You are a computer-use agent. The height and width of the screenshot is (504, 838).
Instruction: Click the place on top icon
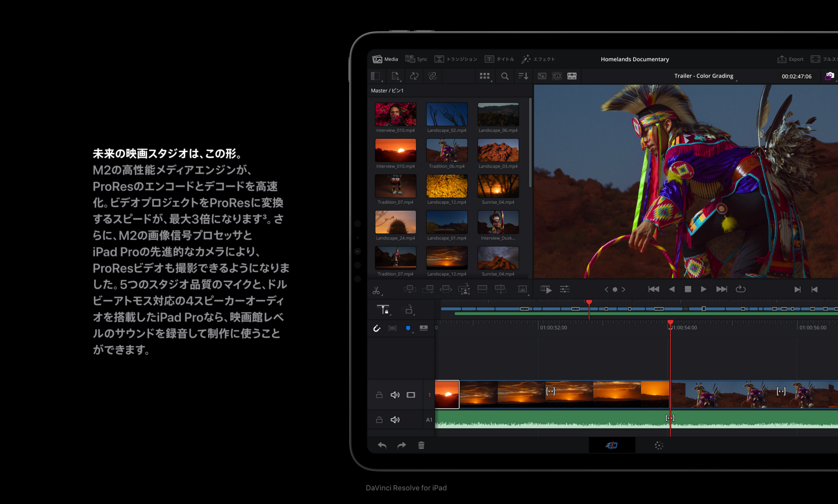click(482, 289)
